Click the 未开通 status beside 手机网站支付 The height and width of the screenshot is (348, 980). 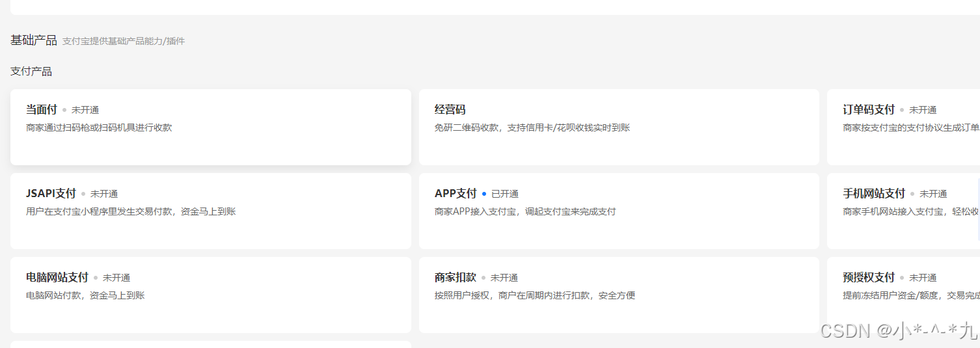(x=933, y=194)
